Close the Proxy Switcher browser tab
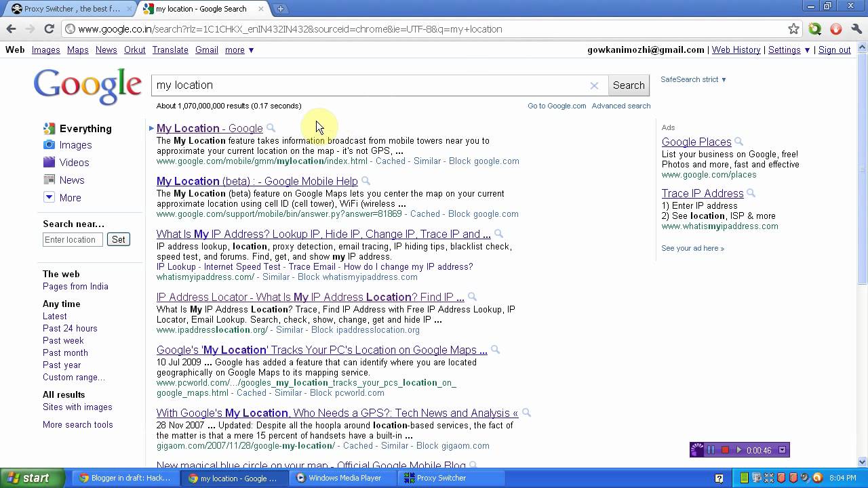This screenshot has height=488, width=868. click(130, 9)
